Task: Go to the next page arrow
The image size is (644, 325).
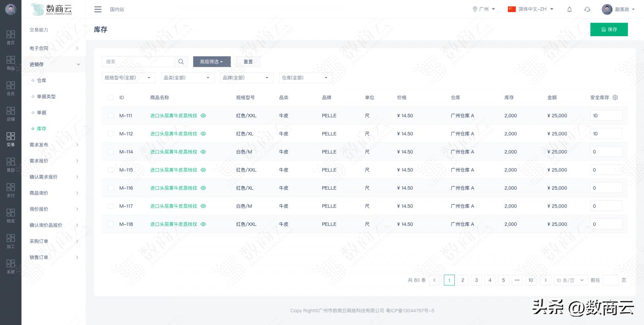Action: [x=545, y=280]
